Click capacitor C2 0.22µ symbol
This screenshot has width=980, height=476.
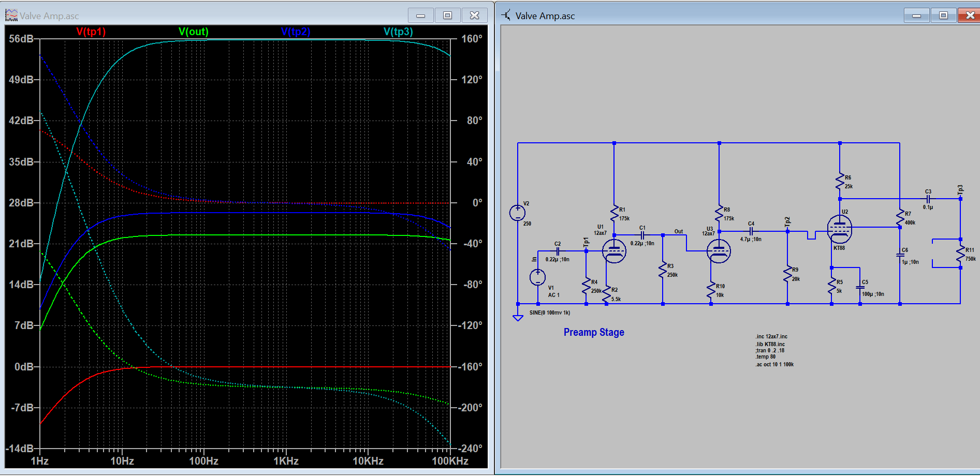click(558, 251)
